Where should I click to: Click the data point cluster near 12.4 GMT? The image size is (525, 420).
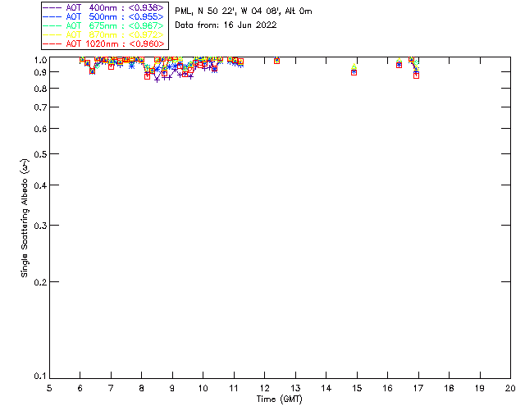coord(276,61)
